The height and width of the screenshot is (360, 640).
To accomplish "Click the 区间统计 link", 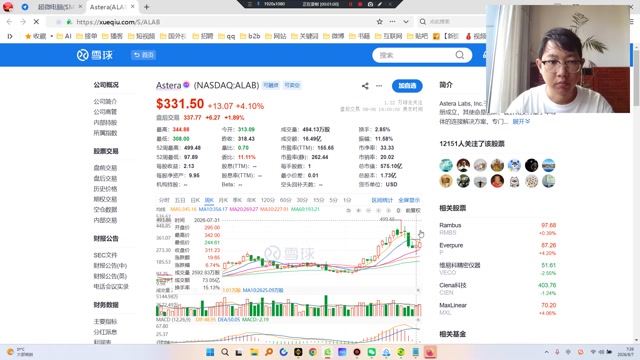I will coord(382,200).
